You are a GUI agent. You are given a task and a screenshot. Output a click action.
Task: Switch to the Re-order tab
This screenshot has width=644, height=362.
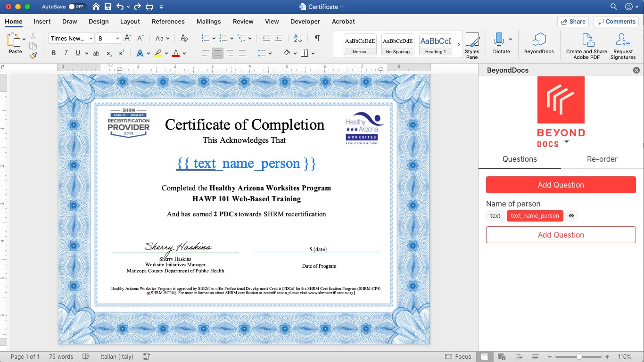(602, 159)
